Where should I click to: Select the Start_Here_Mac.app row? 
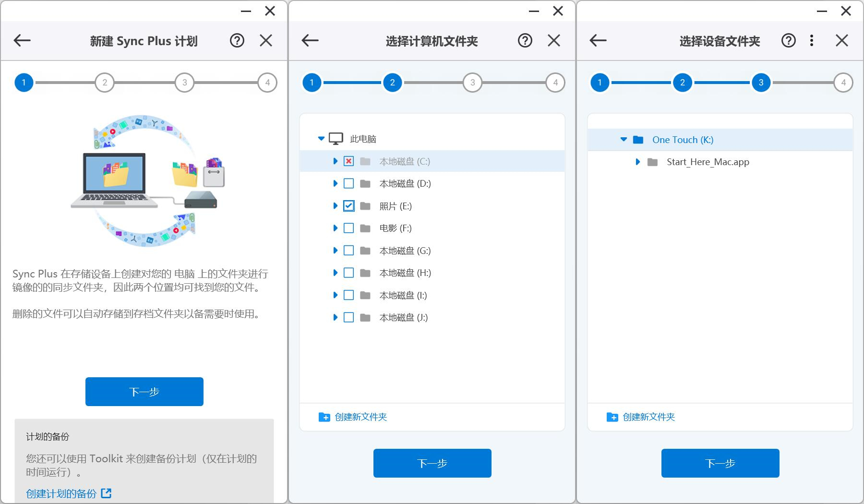(707, 162)
